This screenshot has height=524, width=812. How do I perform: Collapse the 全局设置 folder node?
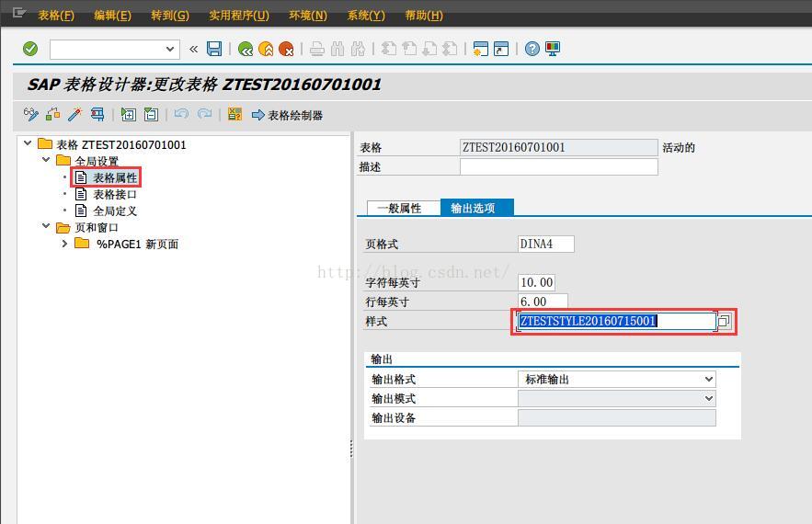coord(46,160)
